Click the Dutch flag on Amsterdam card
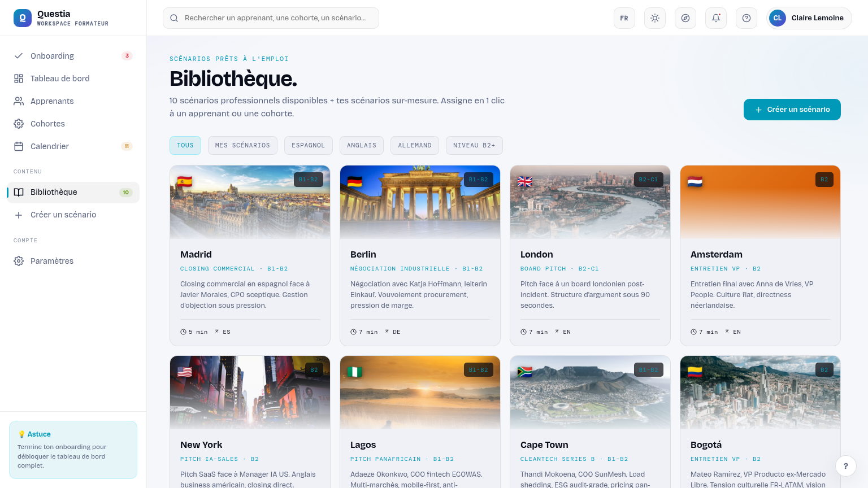 point(695,181)
